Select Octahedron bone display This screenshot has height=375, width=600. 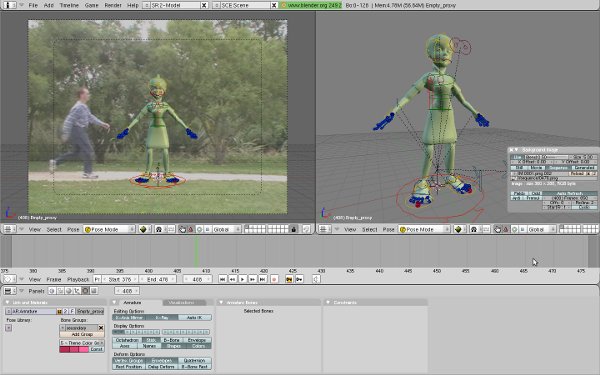coord(127,340)
